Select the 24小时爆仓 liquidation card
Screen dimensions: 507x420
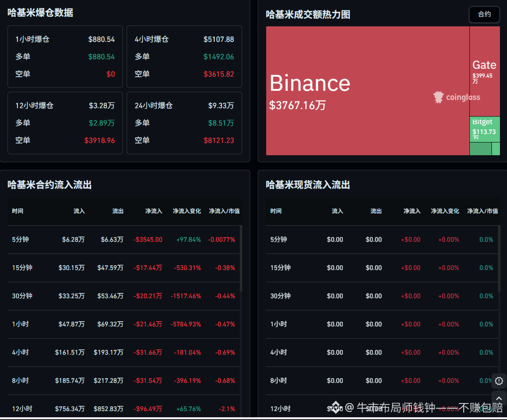pos(184,123)
